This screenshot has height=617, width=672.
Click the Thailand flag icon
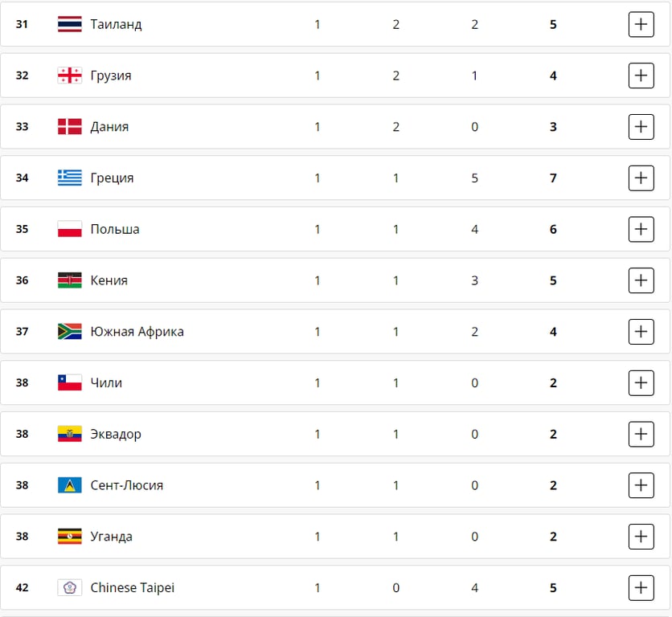pyautogui.click(x=70, y=24)
